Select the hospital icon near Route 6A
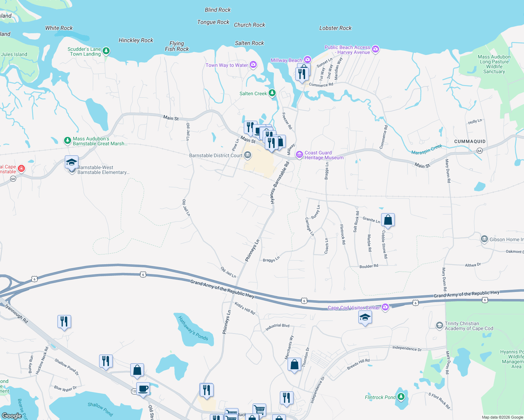524x420 pixels. pos(21,168)
